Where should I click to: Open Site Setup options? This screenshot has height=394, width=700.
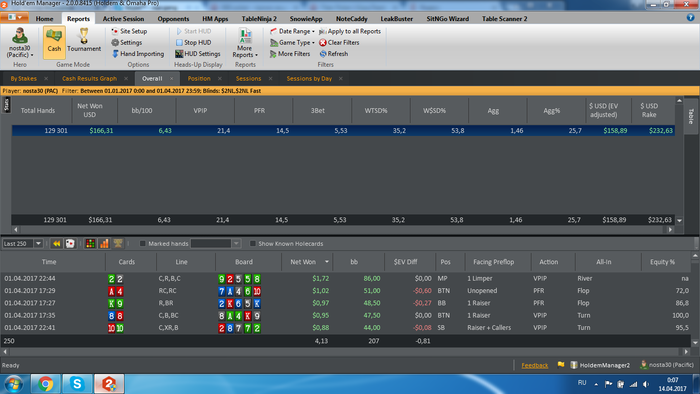point(129,31)
